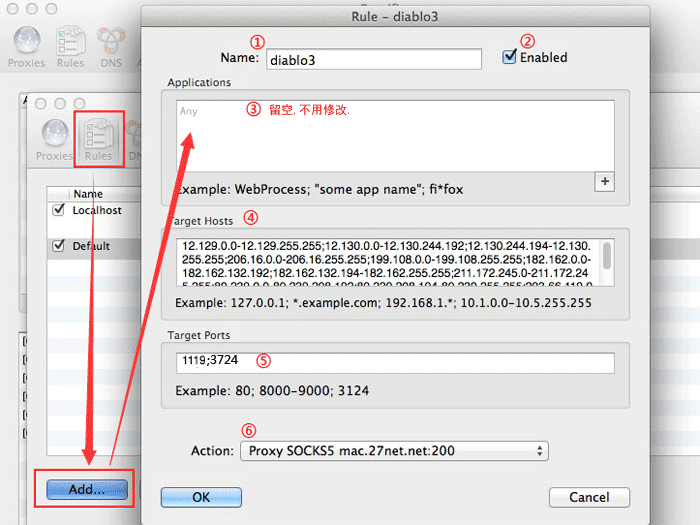Open the Action proxy dropdown
The image size is (700, 525).
394,451
